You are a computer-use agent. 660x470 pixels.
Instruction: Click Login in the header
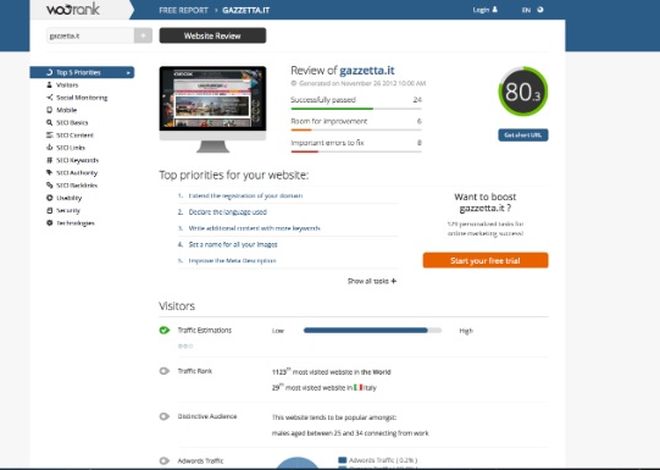[x=481, y=10]
